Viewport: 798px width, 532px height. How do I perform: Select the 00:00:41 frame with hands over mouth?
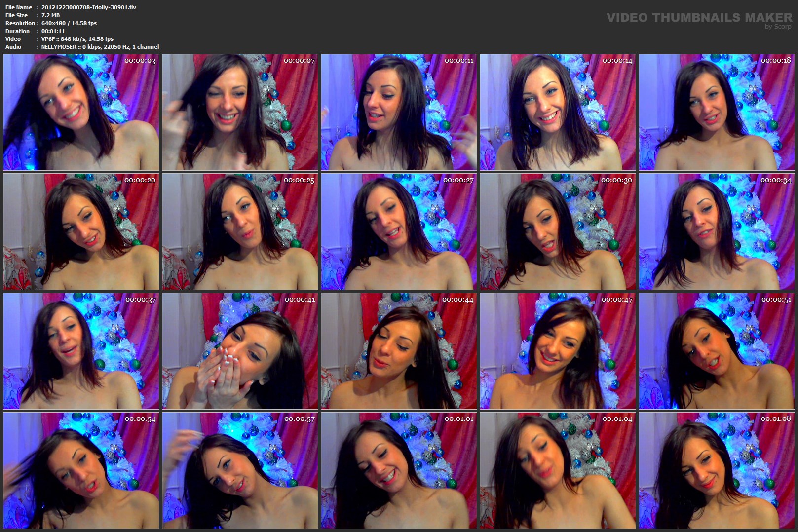point(240,351)
